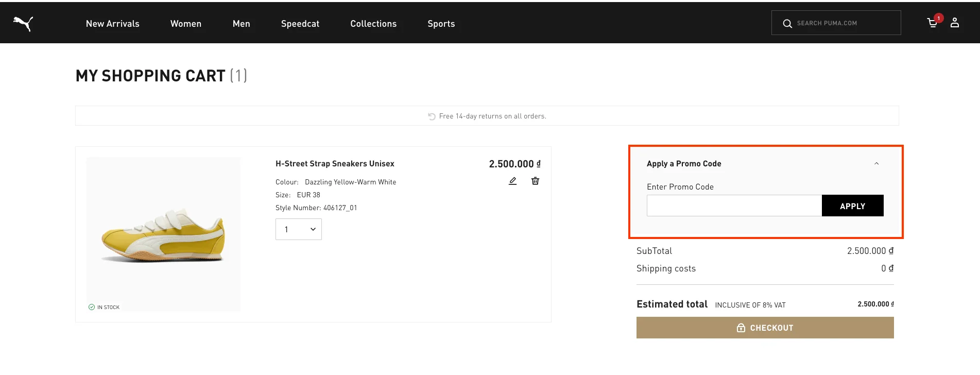Viewport: 980px width, 375px height.
Task: Click the Estimated total amount
Action: click(x=875, y=304)
